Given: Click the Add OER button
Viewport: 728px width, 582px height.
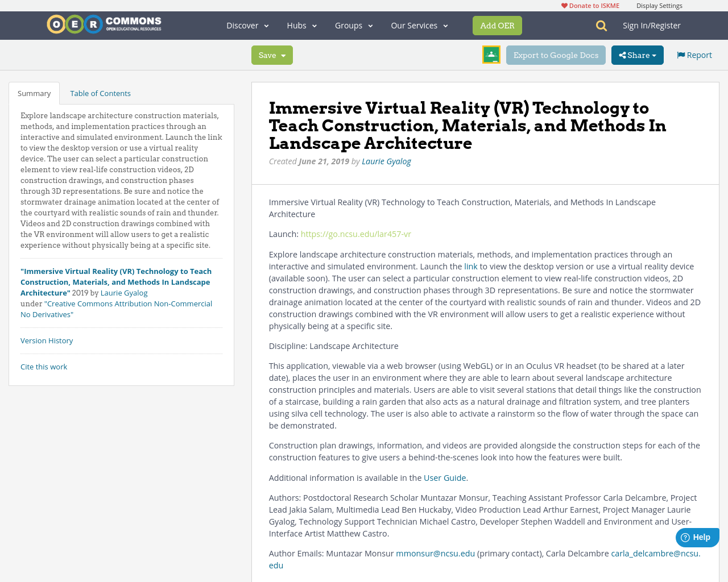Looking at the screenshot, I should pyautogui.click(x=497, y=26).
